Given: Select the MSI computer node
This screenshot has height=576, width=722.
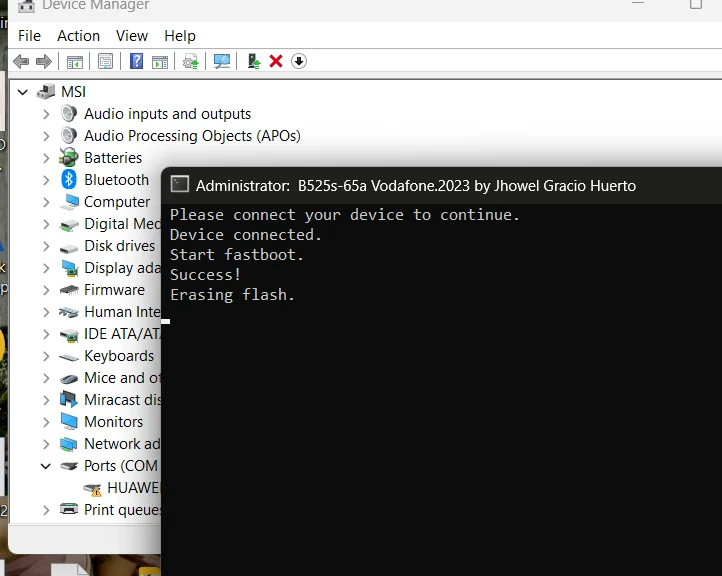Looking at the screenshot, I should [73, 92].
